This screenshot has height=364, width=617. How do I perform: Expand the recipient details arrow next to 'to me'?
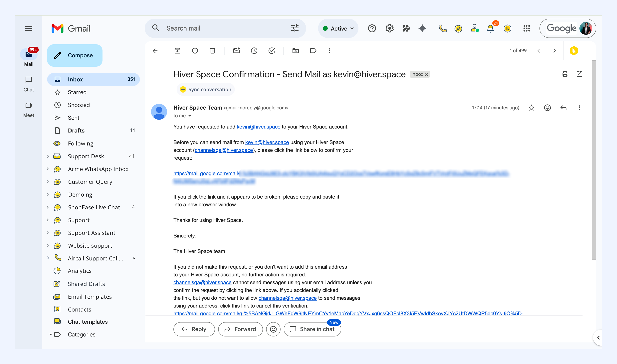tap(190, 116)
